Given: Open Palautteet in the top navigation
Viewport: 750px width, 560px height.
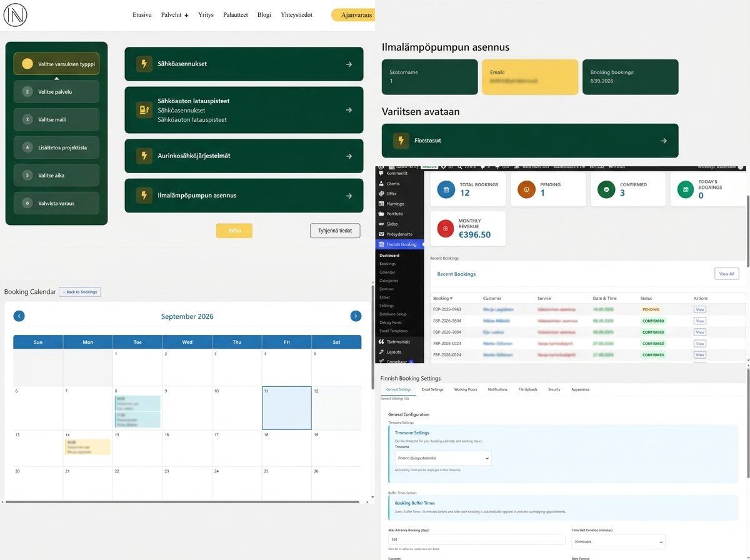Looking at the screenshot, I should point(235,15).
